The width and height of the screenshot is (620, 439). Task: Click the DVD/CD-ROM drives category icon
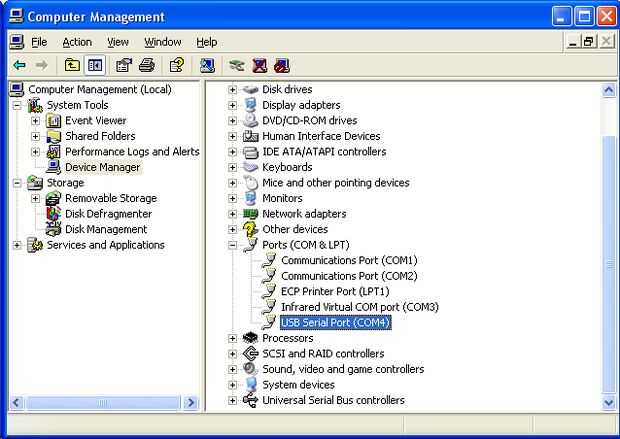[x=250, y=120]
